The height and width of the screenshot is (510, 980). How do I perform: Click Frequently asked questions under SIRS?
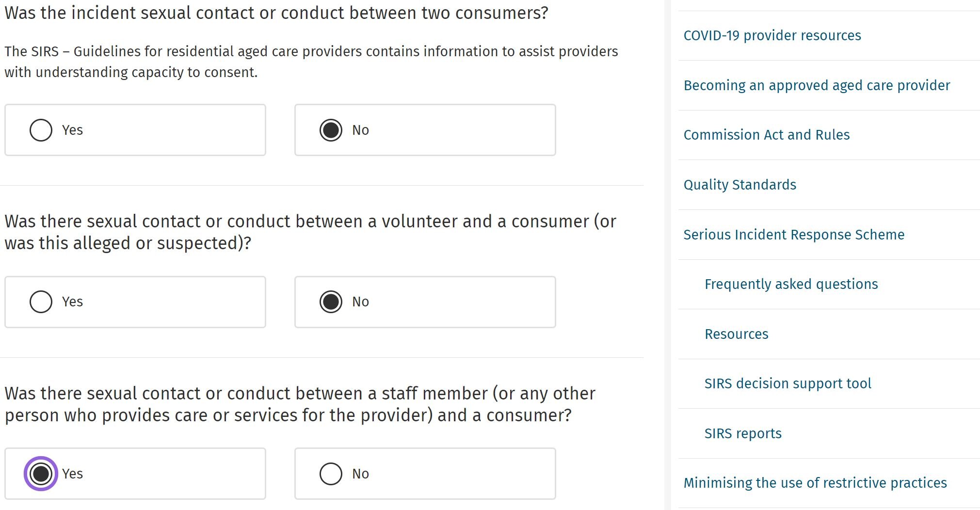click(791, 284)
